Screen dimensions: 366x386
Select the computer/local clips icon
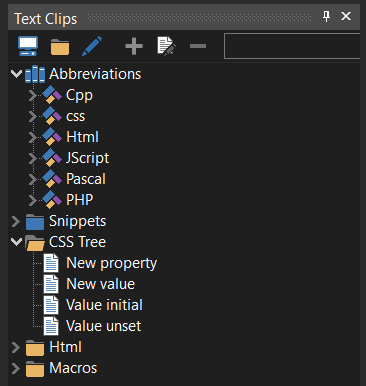tap(28, 46)
